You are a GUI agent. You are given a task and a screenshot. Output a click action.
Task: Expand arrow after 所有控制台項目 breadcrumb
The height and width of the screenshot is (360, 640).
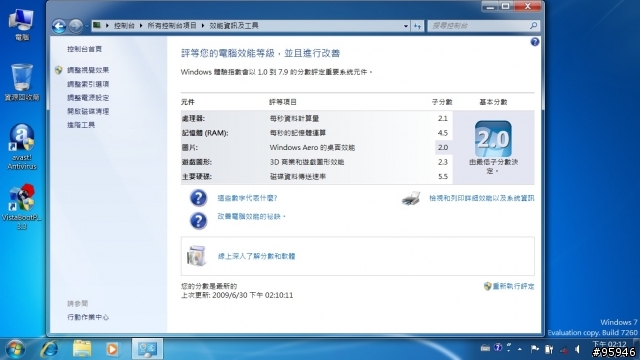(203, 26)
